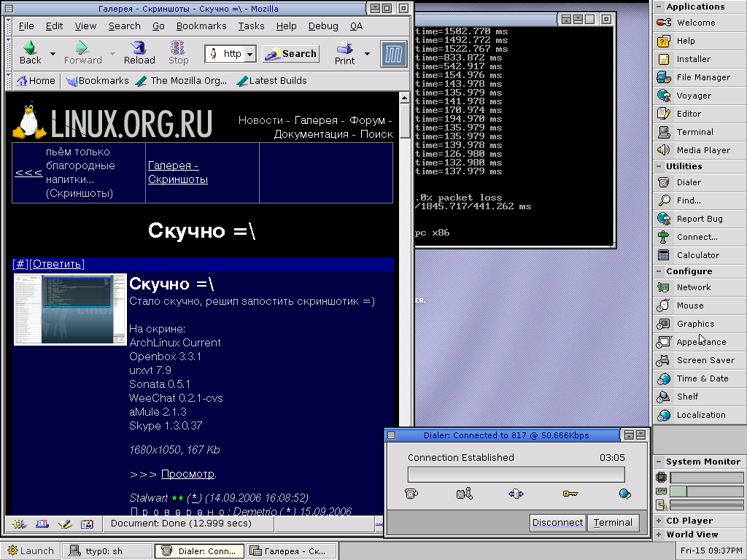Viewport: 747px width, 560px height.
Task: Launch the Voyager browser
Action: (699, 96)
